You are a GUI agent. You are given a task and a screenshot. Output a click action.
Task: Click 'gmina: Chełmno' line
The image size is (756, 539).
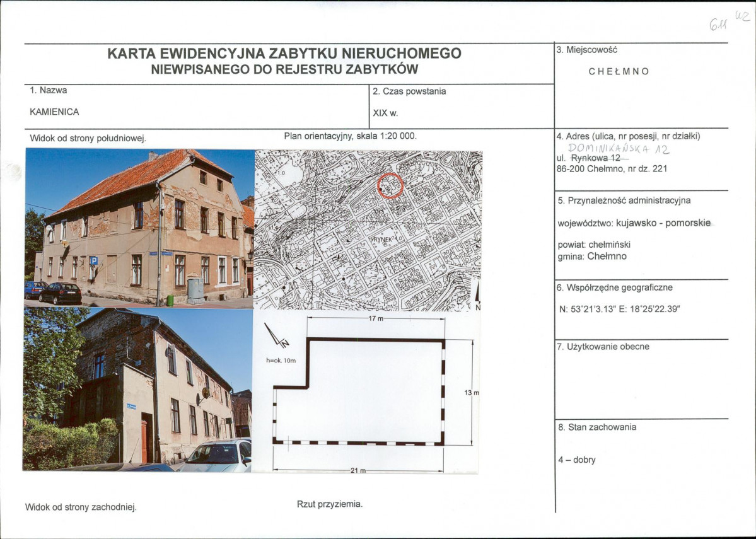(x=592, y=257)
